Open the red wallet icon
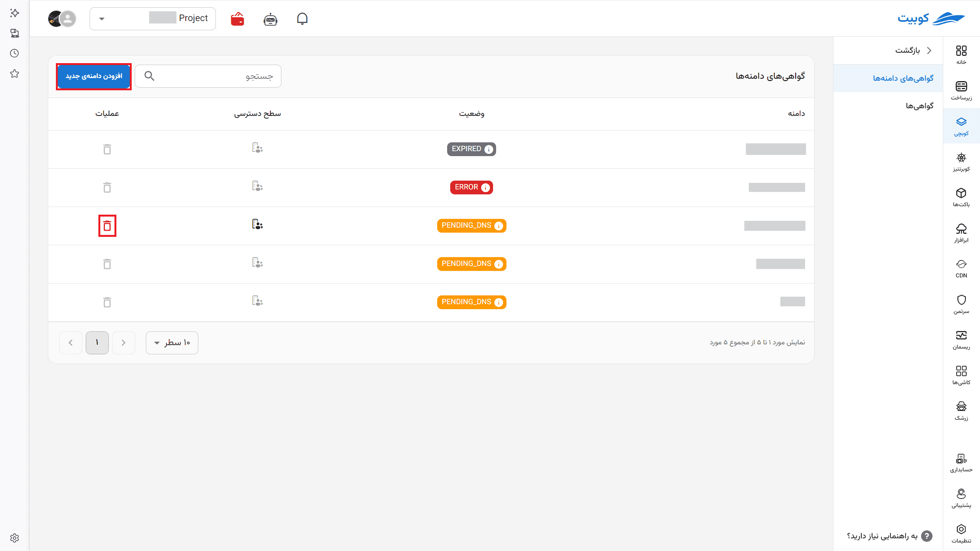The image size is (980, 551). (x=237, y=19)
